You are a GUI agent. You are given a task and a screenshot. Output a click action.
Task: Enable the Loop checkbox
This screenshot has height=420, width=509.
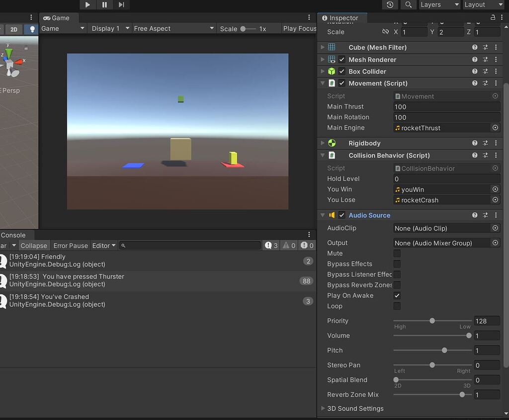tap(396, 306)
